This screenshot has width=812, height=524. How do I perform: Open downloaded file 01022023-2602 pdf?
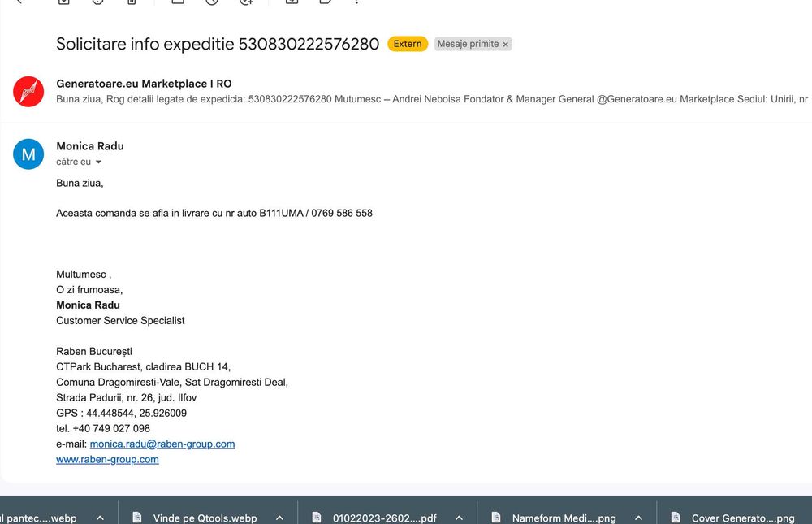pos(384,518)
